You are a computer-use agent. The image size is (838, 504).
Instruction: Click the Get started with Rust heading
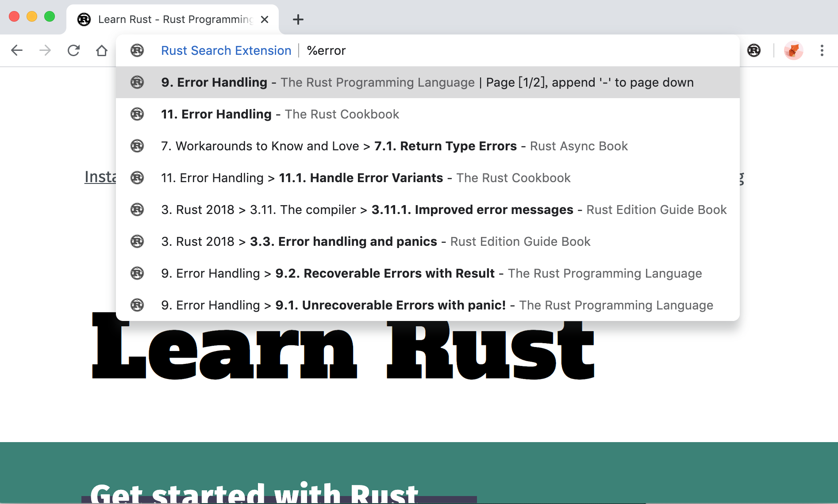(x=254, y=493)
